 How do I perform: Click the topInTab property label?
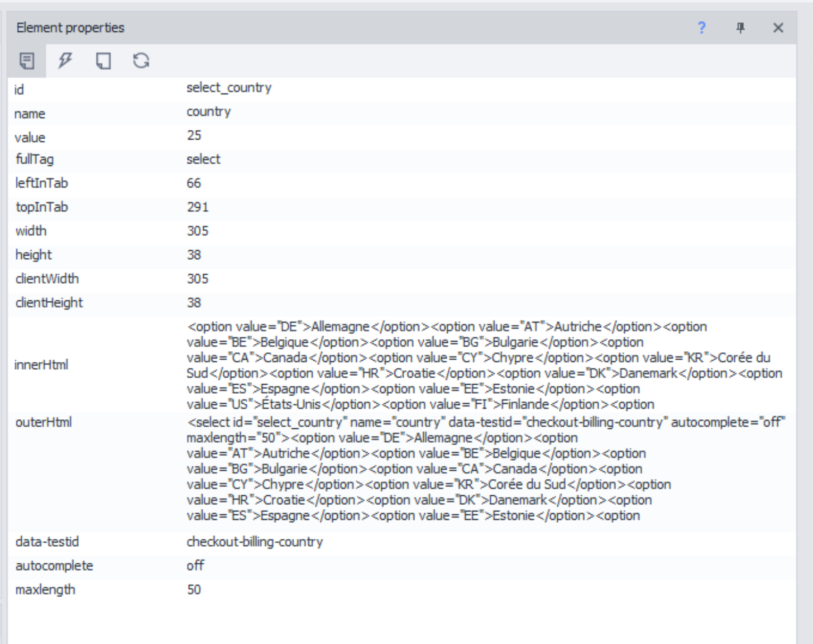(x=41, y=207)
